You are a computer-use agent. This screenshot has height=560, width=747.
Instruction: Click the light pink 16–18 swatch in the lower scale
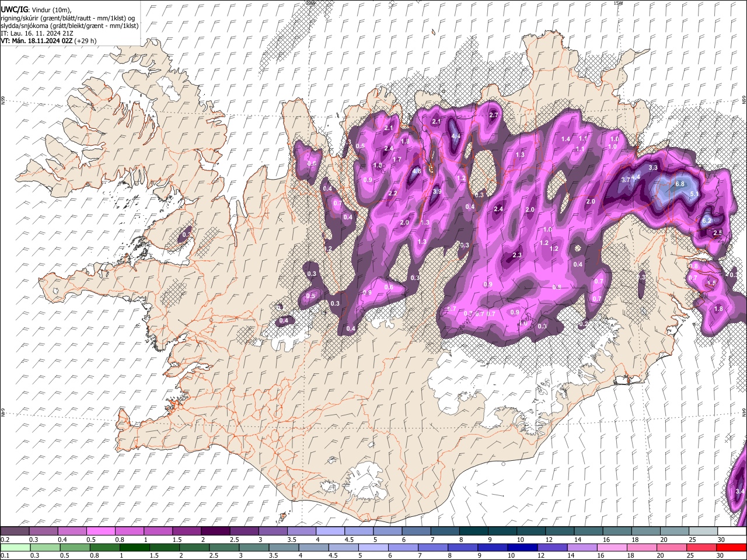point(612,547)
